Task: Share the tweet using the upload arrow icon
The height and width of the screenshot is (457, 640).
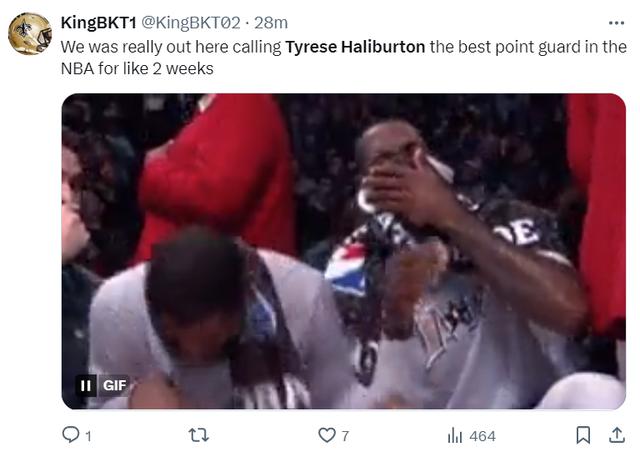Action: [617, 435]
